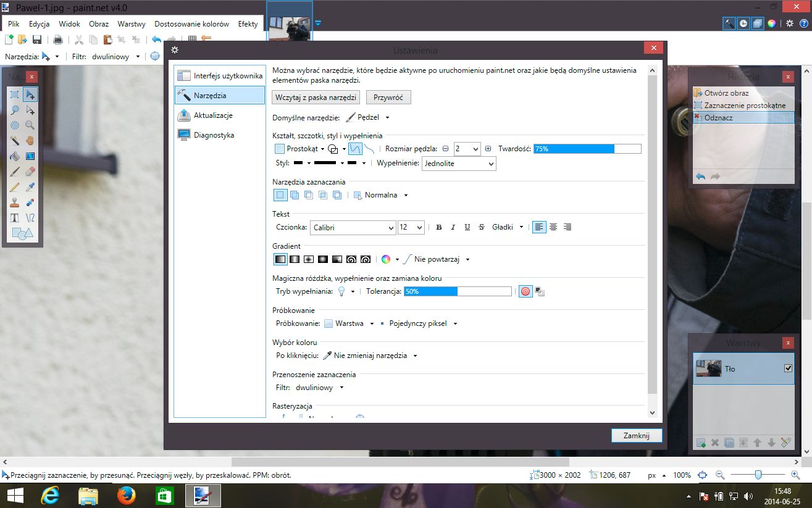Toggle underline text formatting in settings
Viewport: 812px width, 508px height.
pos(467,227)
